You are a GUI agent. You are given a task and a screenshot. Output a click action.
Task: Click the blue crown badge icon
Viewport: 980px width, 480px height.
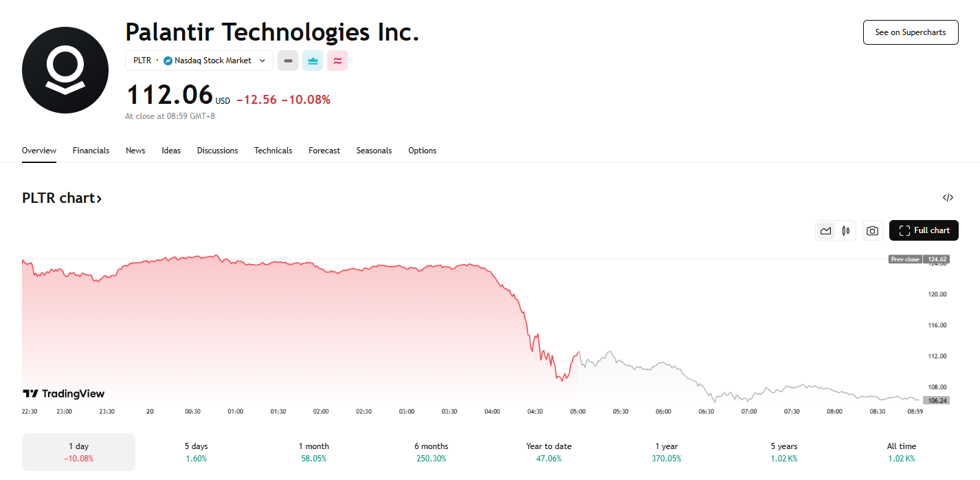click(313, 61)
